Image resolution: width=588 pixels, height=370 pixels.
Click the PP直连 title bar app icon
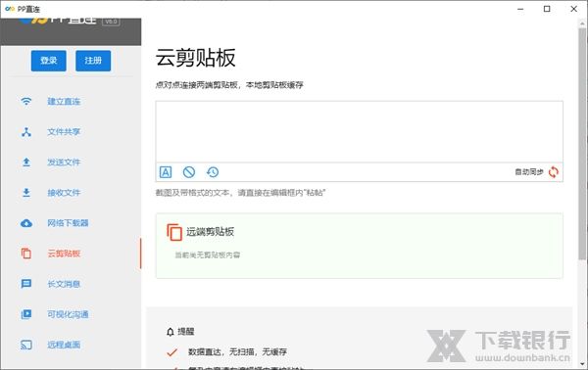tap(10, 9)
